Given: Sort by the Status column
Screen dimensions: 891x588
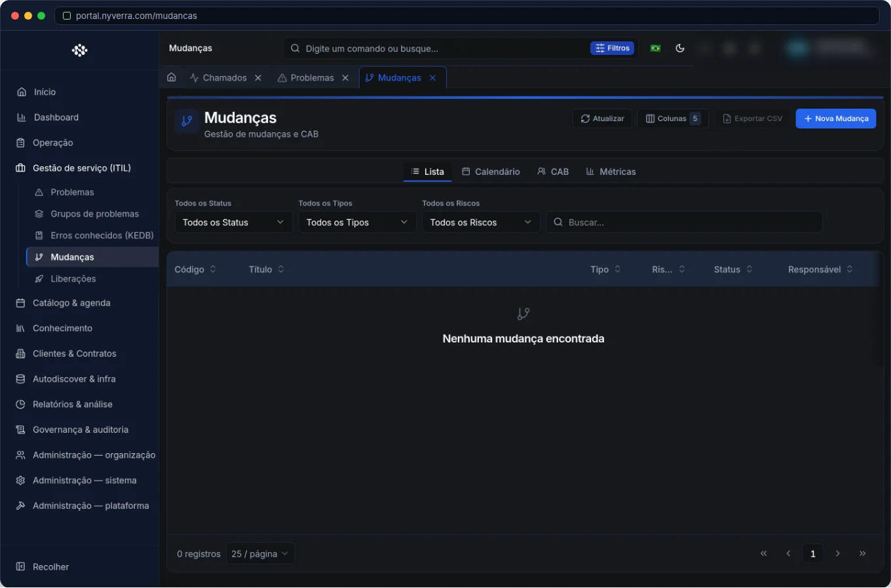Looking at the screenshot, I should [x=733, y=269].
